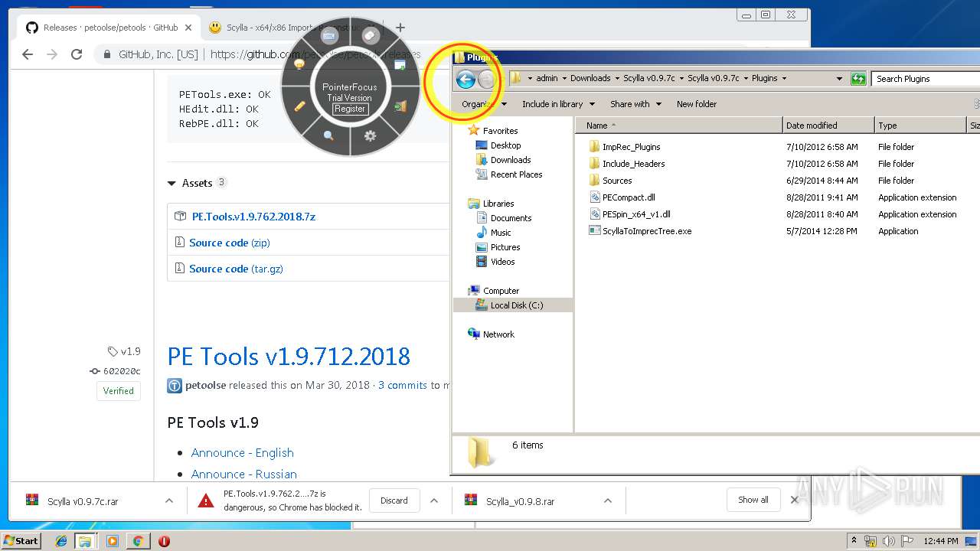Download Source code (zip)

(x=230, y=243)
